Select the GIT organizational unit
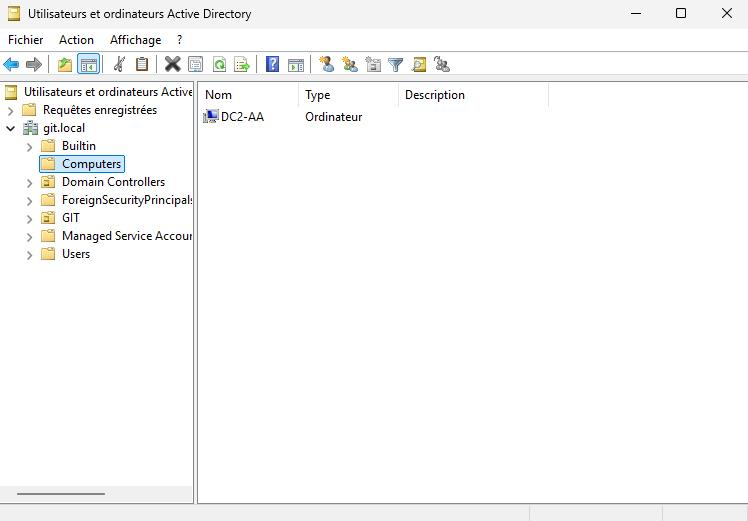Image resolution: width=748 pixels, height=521 pixels. 71,218
